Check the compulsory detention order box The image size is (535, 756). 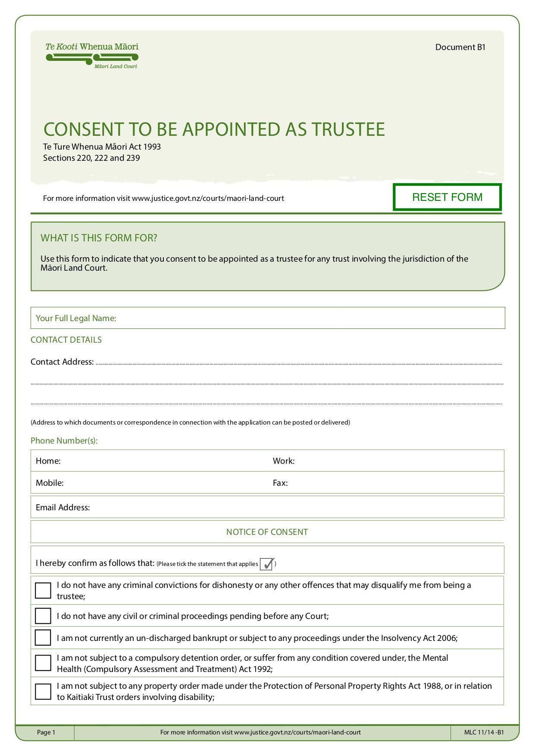tap(43, 663)
